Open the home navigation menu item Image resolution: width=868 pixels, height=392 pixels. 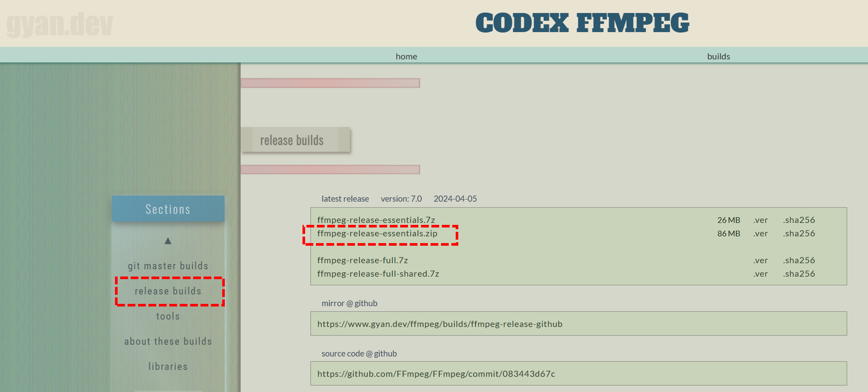(x=406, y=56)
